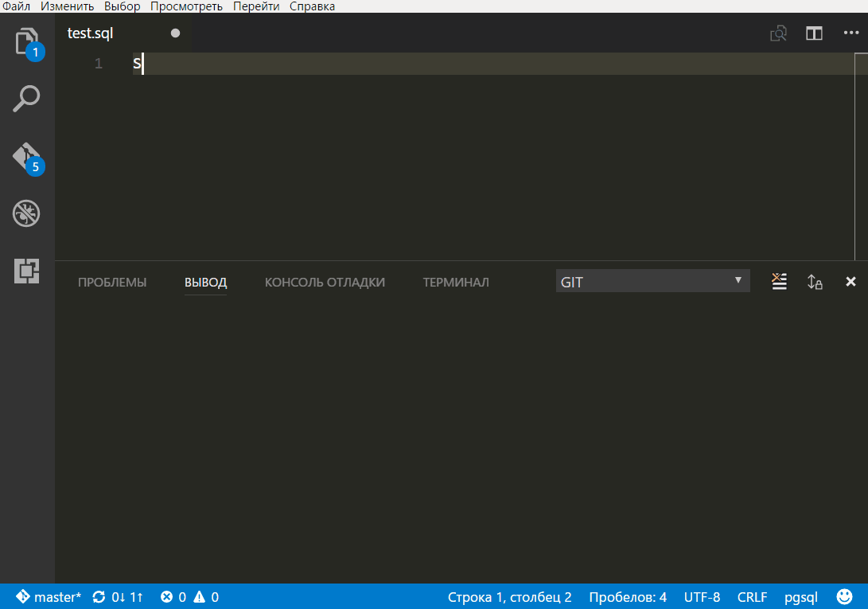Click the split editor icon
The image size is (868, 609).
[x=814, y=33]
